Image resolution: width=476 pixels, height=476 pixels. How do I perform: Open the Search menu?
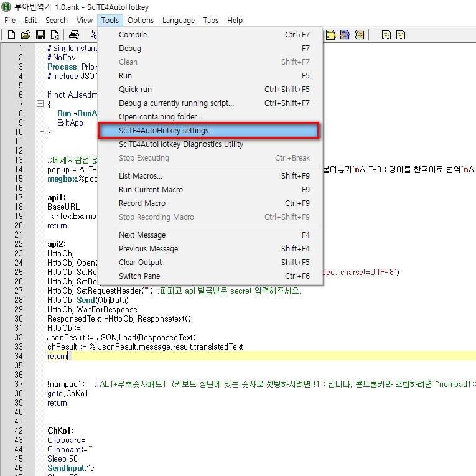coord(57,21)
